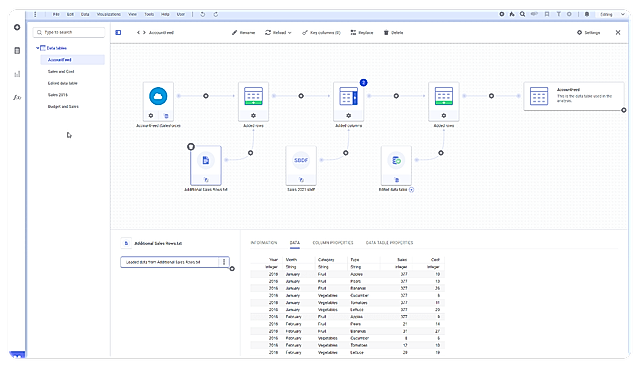Click the Delete button
Screen dimensions: 640x368
393,33
